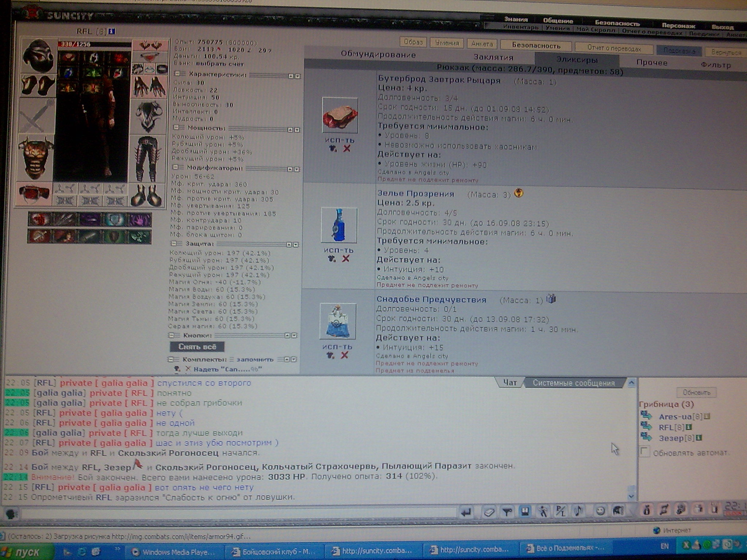Click the orange icon beside Зелье Прозрения
This screenshot has height=560, width=747.
click(x=519, y=193)
